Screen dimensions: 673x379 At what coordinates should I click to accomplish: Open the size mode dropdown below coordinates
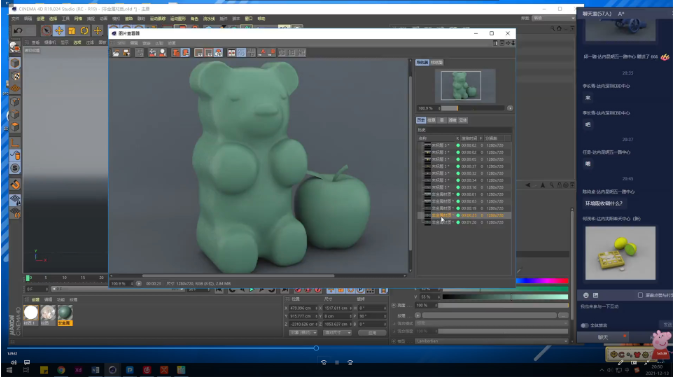point(337,333)
